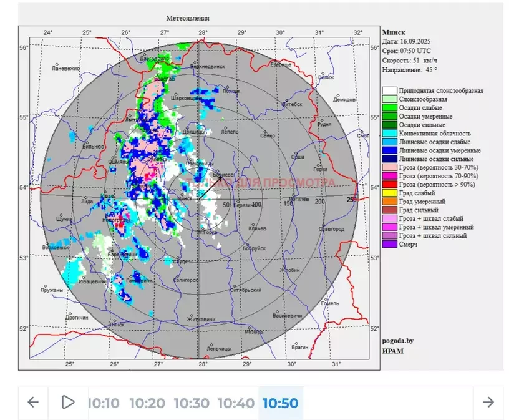Click the Град слабый yellow swatch
The width and height of the screenshot is (524, 420).
[389, 193]
